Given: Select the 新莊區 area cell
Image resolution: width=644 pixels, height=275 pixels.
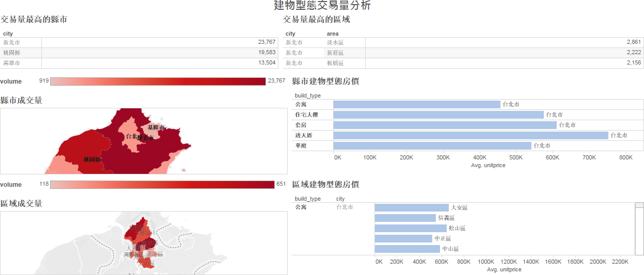Looking at the screenshot, I should 335,53.
